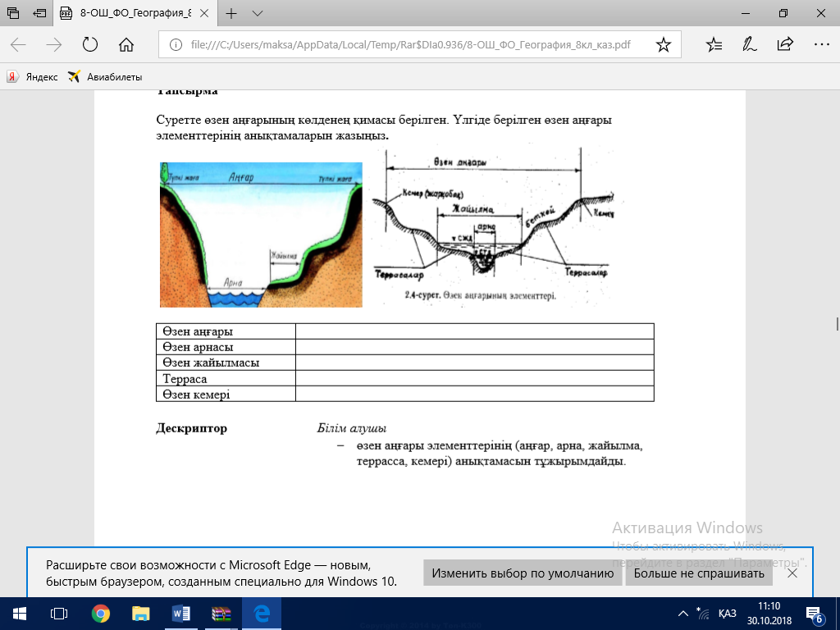Click the black-and-white river valley diagram
This screenshot has width=840, height=630.
point(493,224)
